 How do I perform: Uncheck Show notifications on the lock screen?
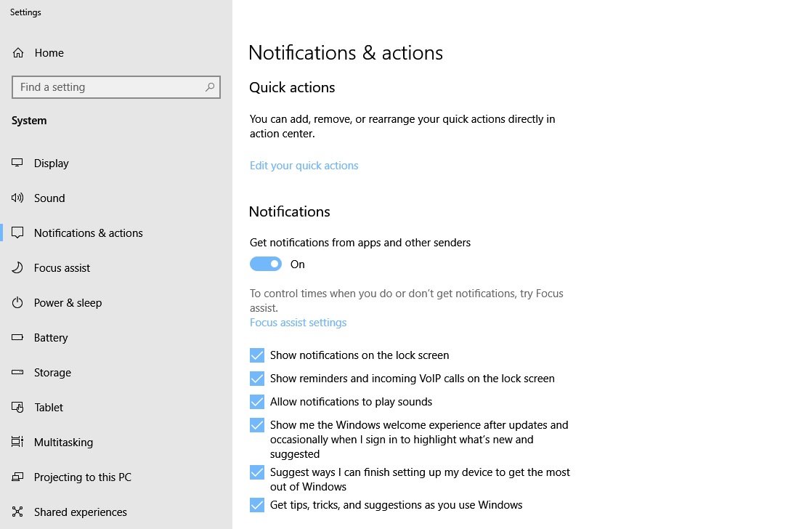tap(257, 355)
